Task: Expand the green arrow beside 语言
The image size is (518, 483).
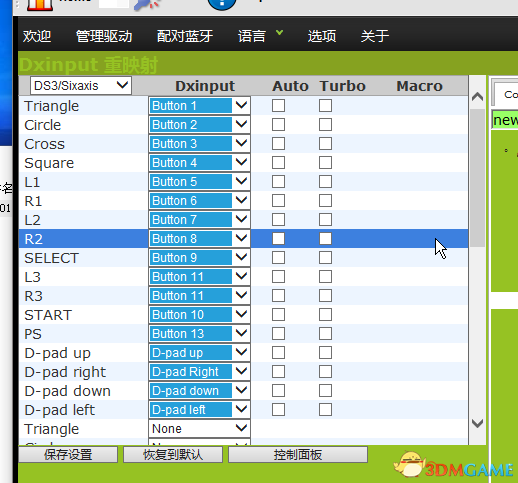Action: pos(279,32)
